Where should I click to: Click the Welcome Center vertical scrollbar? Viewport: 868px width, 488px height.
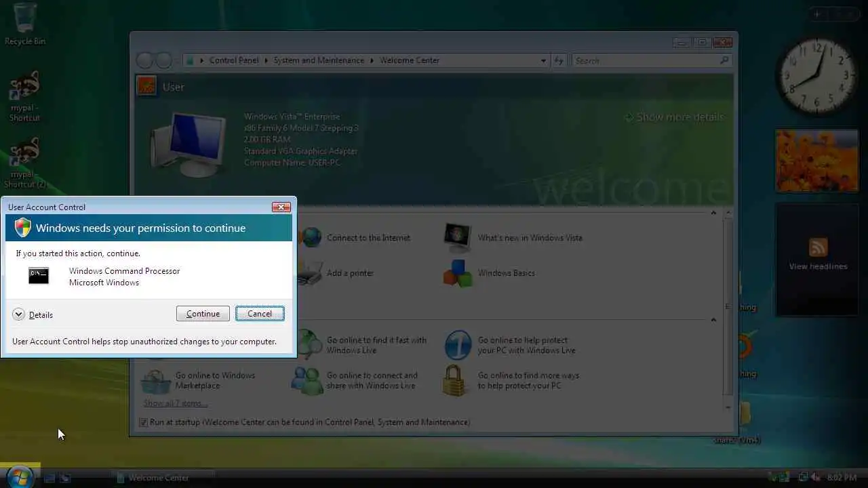[728, 309]
